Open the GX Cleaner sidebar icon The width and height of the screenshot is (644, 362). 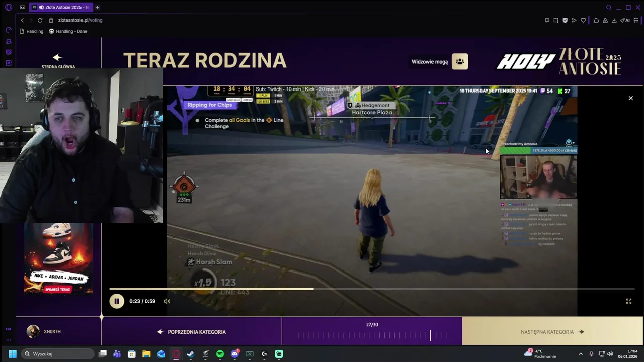tap(9, 41)
